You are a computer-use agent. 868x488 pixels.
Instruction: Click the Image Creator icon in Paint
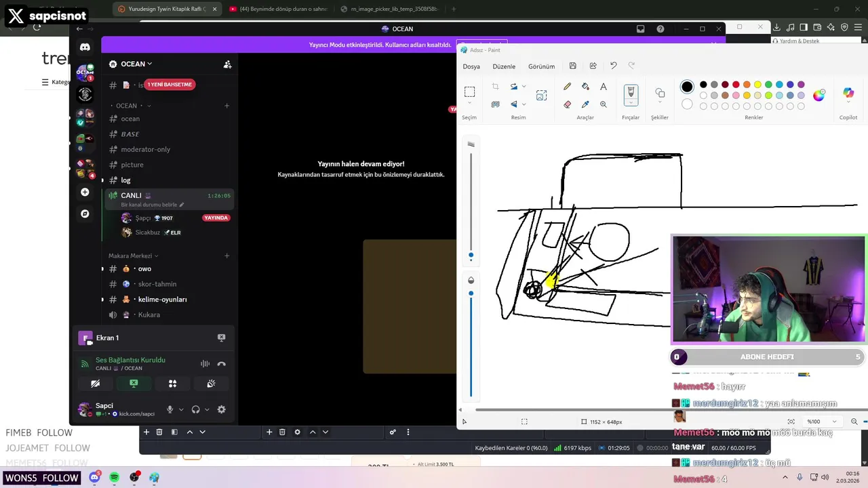point(541,96)
